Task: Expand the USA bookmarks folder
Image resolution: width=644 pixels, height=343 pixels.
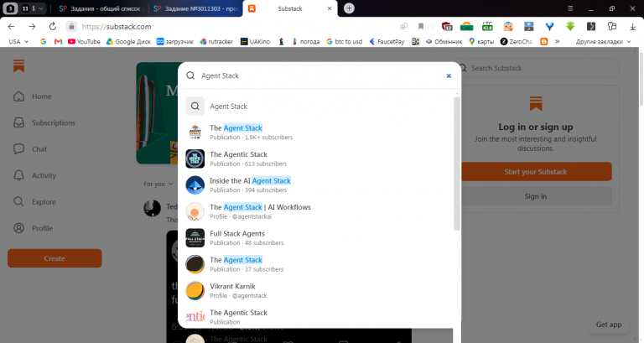Action: click(18, 41)
